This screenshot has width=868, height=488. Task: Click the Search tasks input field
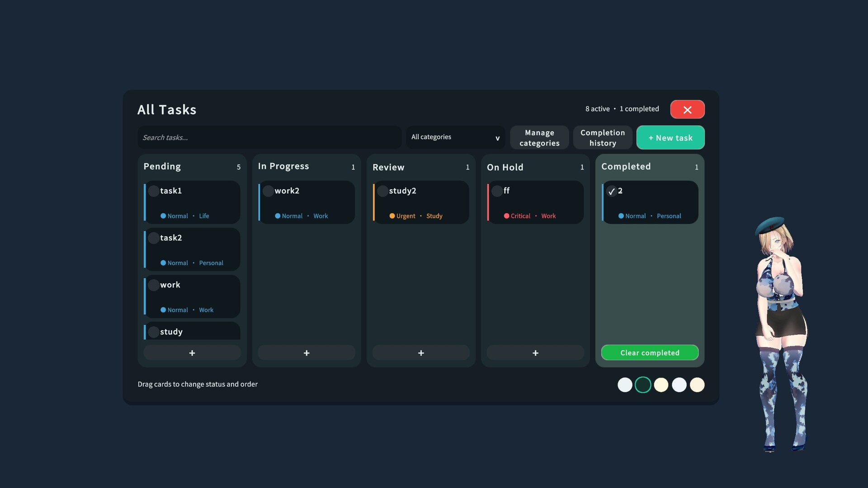point(269,137)
